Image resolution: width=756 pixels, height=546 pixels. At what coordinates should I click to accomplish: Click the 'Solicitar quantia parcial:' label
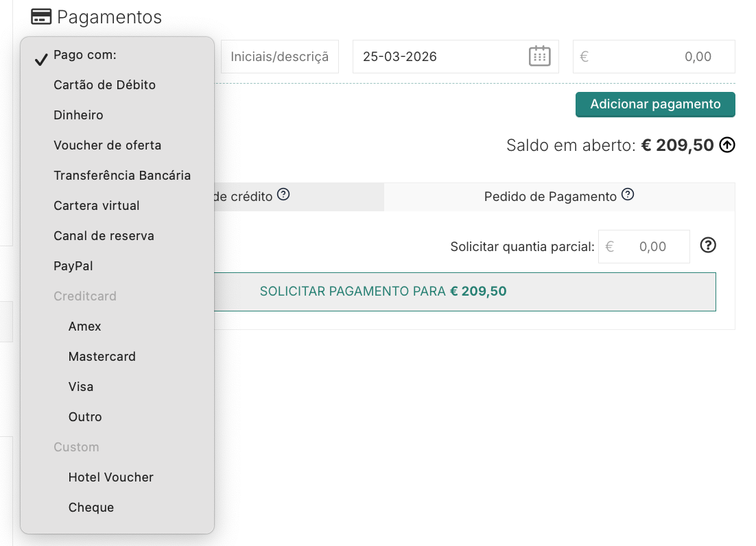[523, 247]
